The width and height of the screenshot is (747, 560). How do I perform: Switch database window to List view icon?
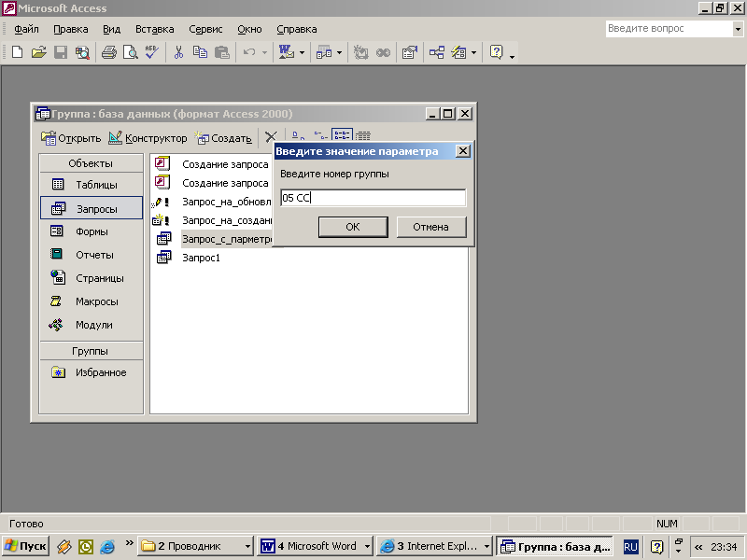(342, 135)
